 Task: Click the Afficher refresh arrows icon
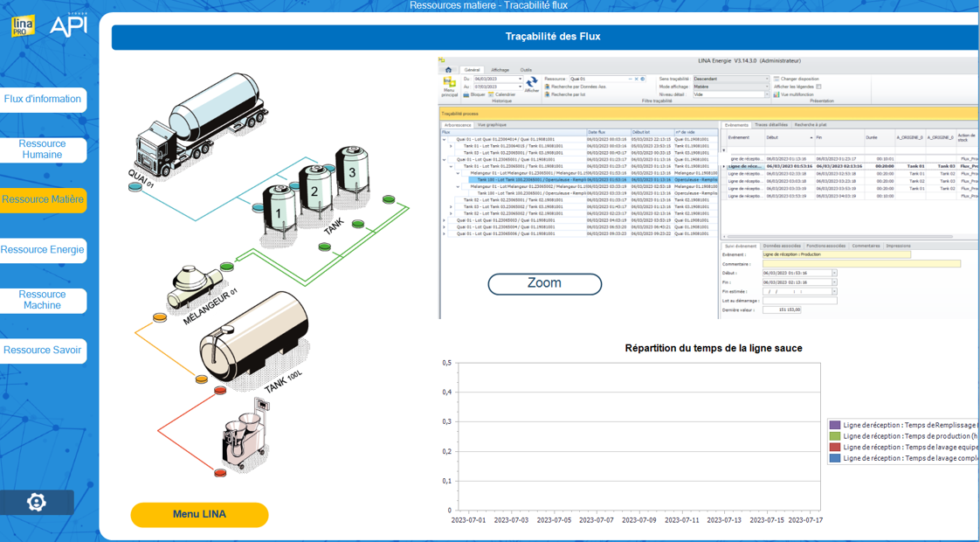coord(531,82)
